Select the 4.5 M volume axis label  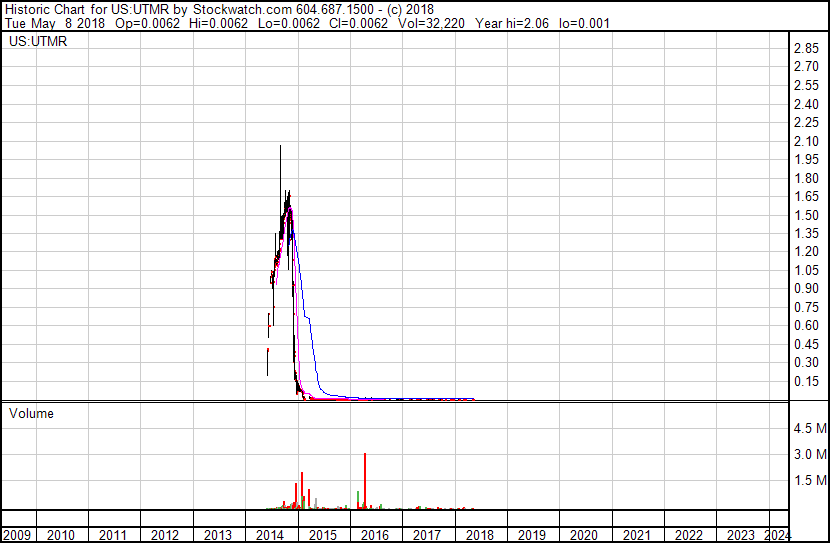[x=808, y=429]
